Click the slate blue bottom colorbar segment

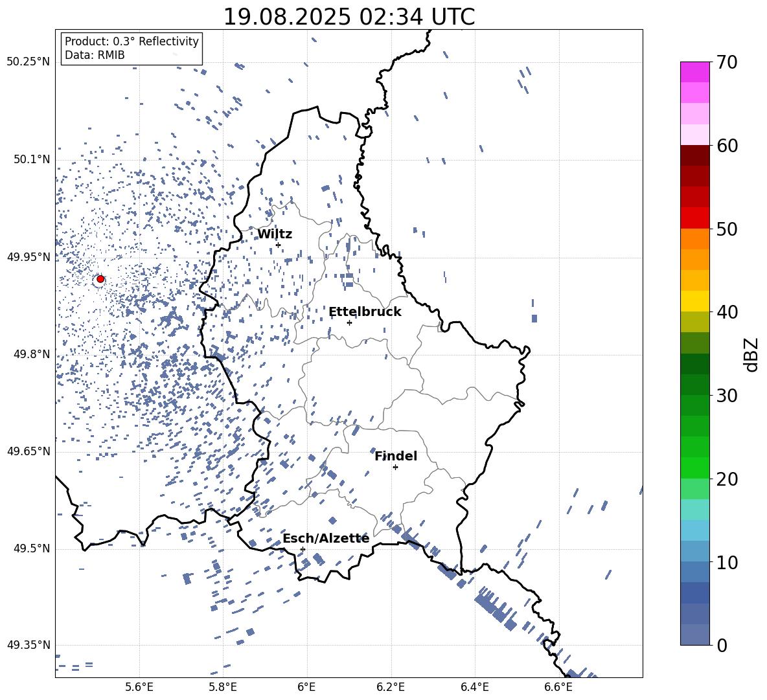pyautogui.click(x=694, y=635)
